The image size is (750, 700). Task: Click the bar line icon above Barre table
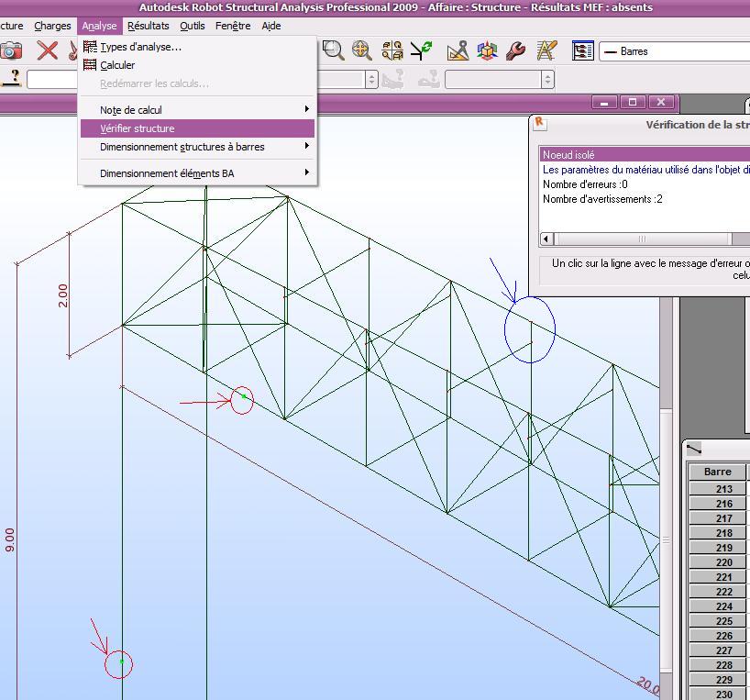tap(693, 449)
